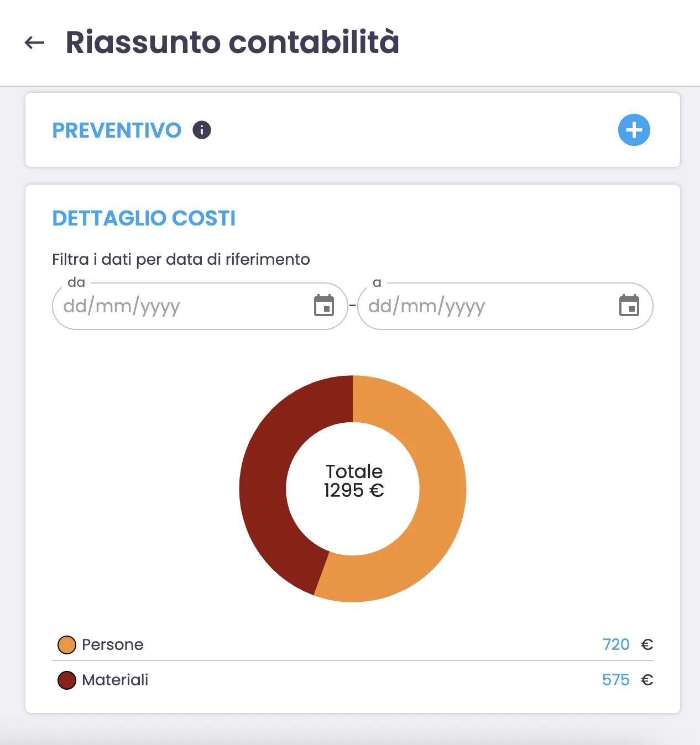Screen dimensions: 700x745
Task: Add a new preventivo with plus button
Action: pyautogui.click(x=634, y=130)
